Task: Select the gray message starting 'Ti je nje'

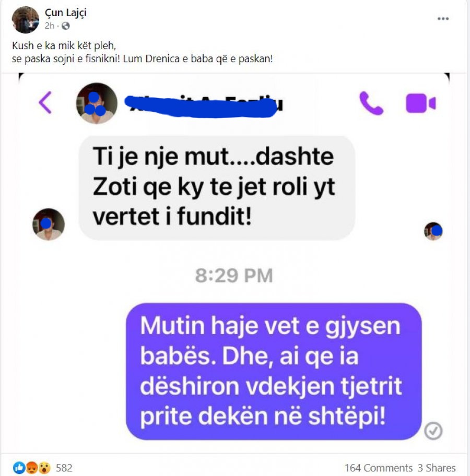Action: [217, 188]
